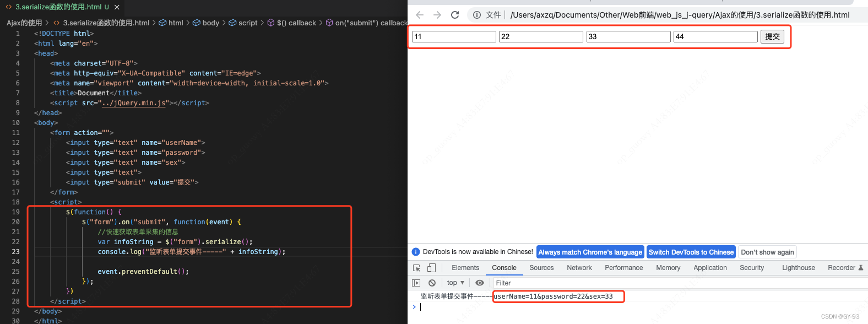Submit the form with 提交 button
Viewport: 868px width, 324px height.
click(x=772, y=36)
